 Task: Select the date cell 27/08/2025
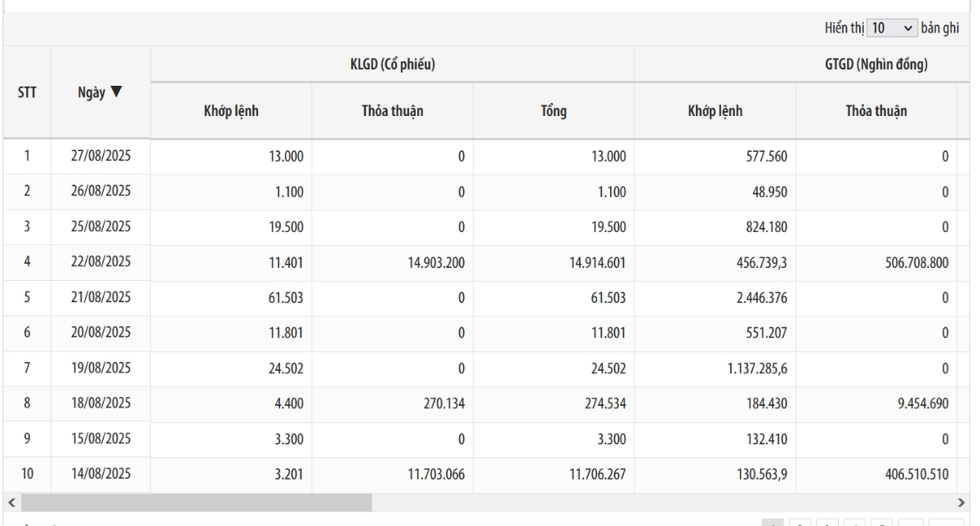(x=100, y=158)
